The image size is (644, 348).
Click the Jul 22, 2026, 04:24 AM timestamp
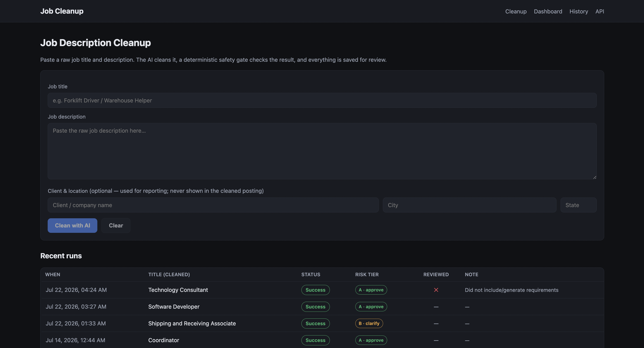76,290
